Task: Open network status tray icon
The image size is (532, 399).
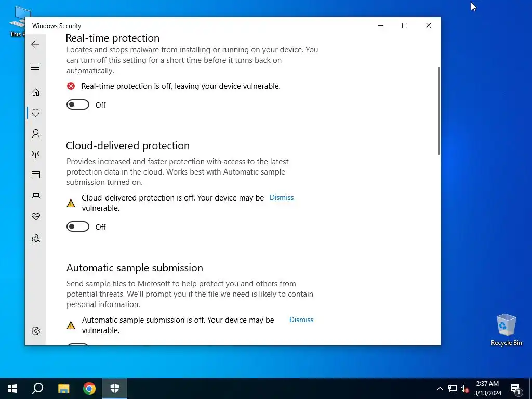Action: click(x=453, y=389)
